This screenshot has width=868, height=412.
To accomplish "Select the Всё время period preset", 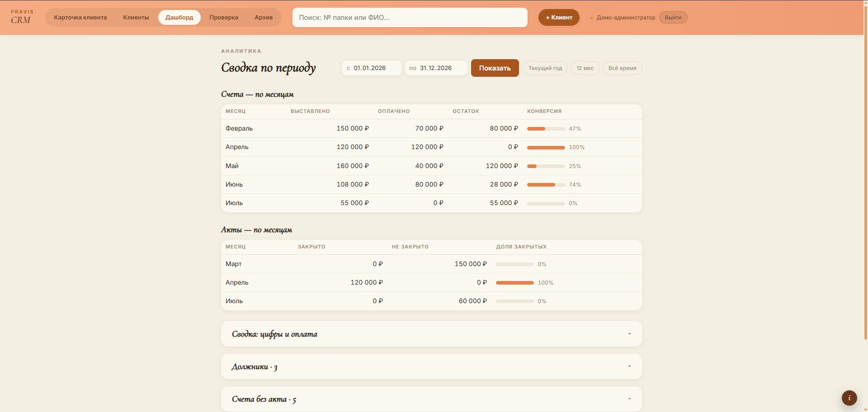I will pyautogui.click(x=622, y=68).
